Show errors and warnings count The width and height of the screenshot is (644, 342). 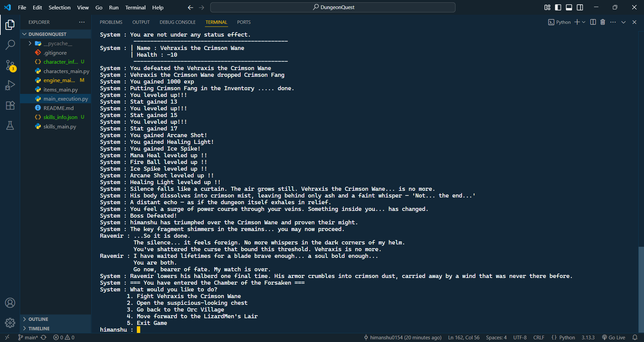(64, 337)
